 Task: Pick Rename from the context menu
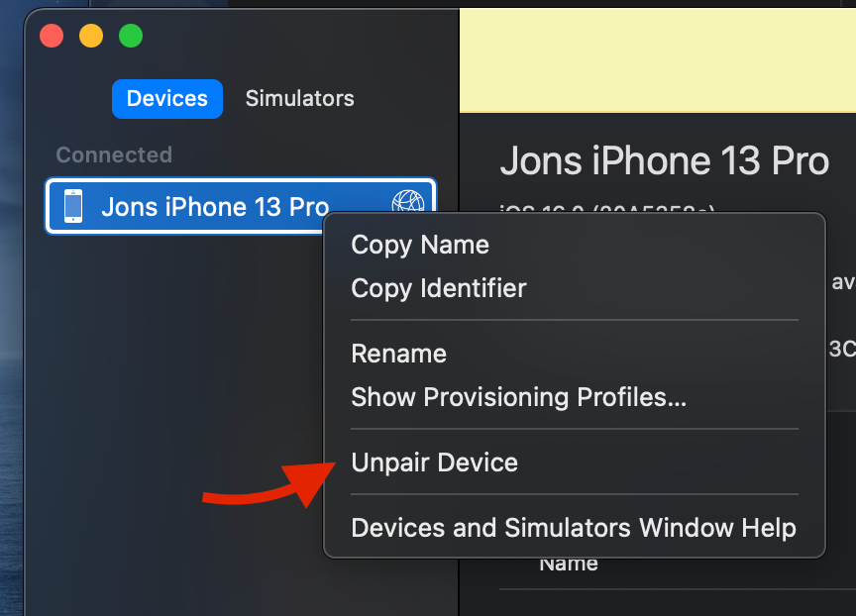click(x=398, y=354)
